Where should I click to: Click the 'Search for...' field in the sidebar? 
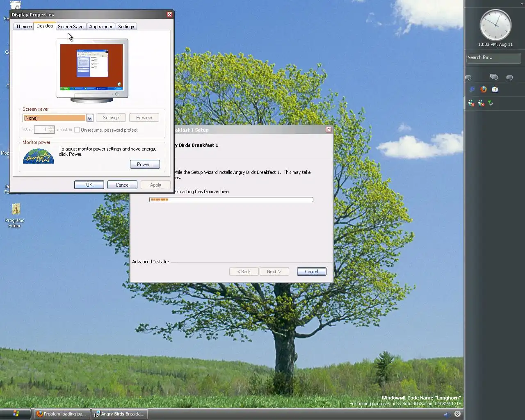coord(494,58)
